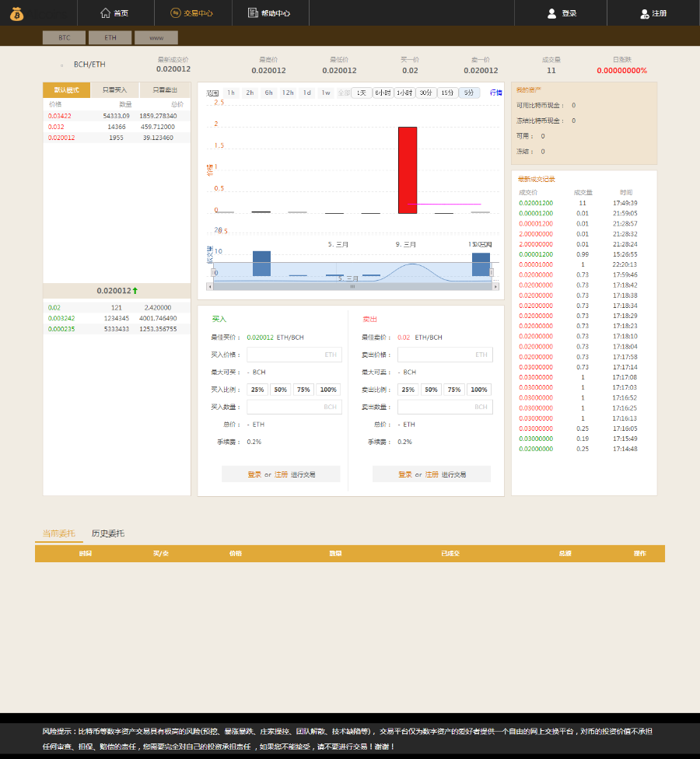Set candle interval to 15分
700x759 pixels.
click(447, 93)
